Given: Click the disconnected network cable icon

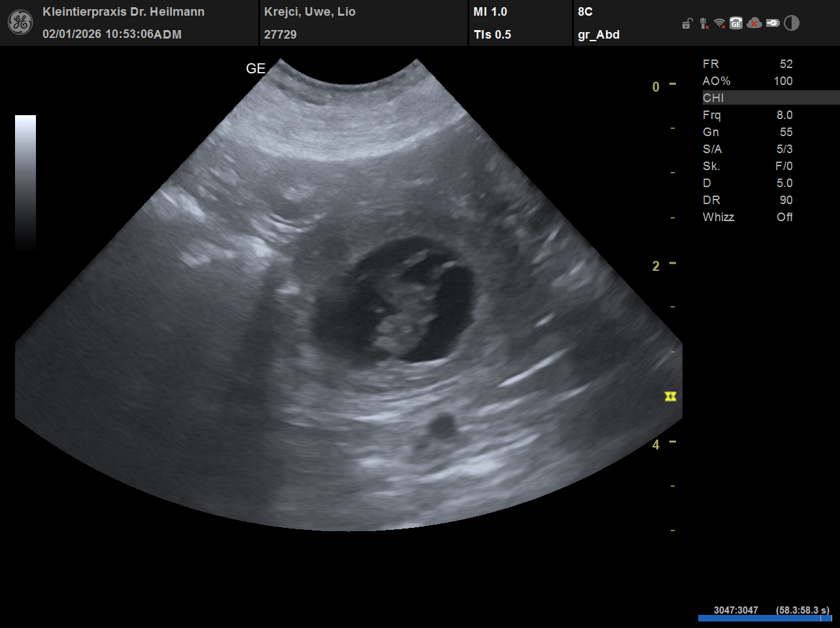Looking at the screenshot, I should coord(703,24).
